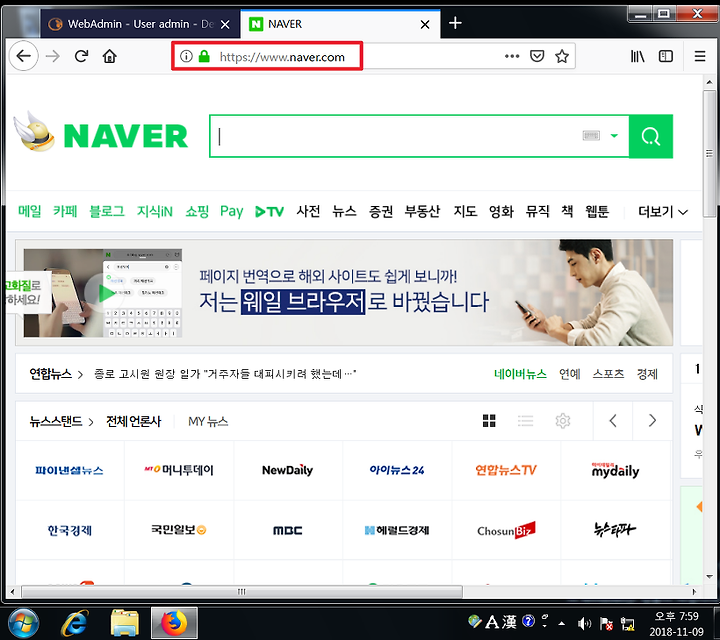Viewport: 720px width, 640px height.
Task: Open 카페 menu link
Action: tap(65, 211)
